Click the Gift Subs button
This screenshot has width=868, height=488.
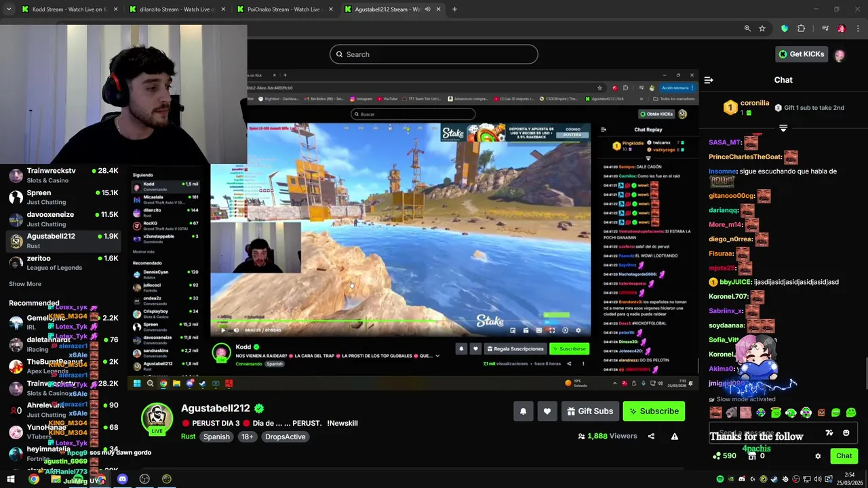coord(589,411)
